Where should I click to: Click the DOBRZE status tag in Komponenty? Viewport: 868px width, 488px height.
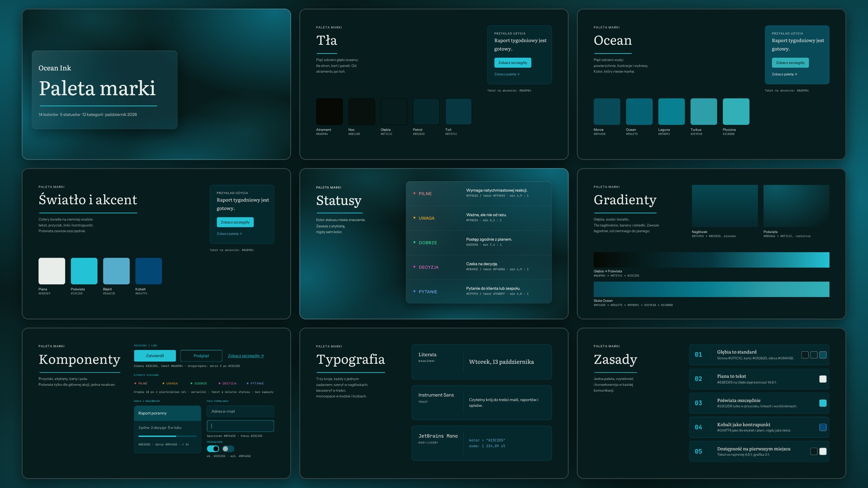199,383
